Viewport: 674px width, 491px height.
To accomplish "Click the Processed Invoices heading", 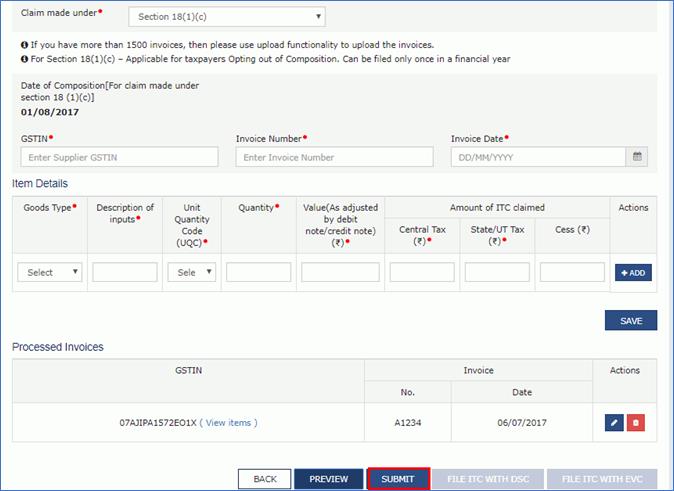I will (x=58, y=347).
